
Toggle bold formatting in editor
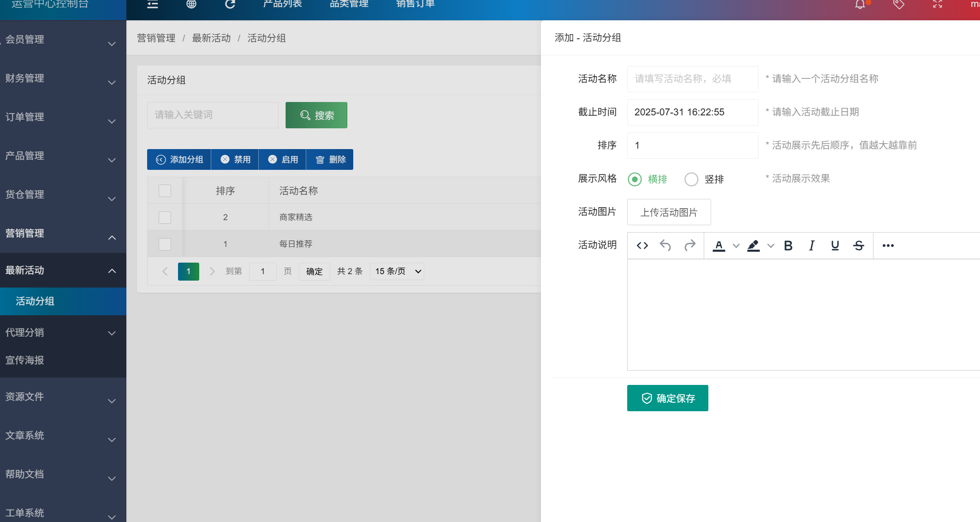pyautogui.click(x=788, y=246)
